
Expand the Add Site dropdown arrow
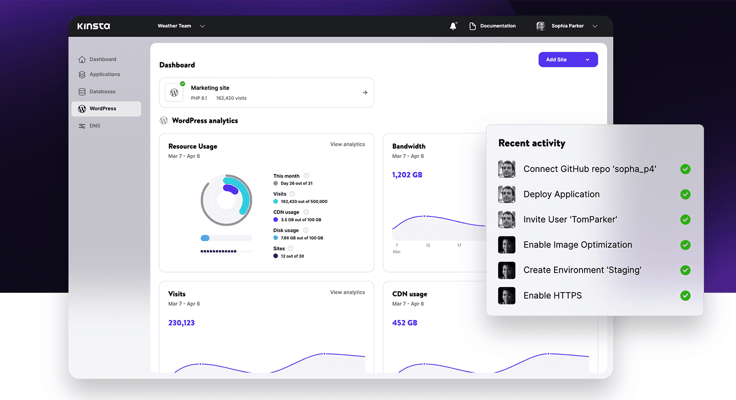(x=587, y=60)
